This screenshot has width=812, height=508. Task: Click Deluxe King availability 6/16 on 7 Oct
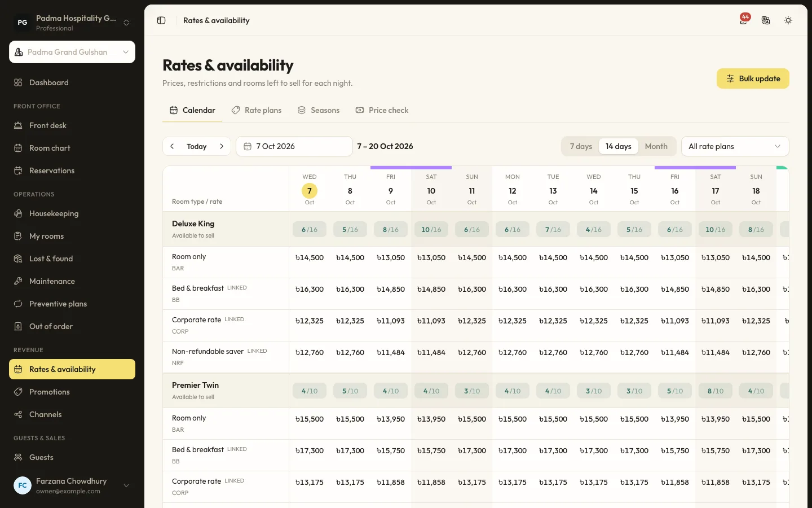point(310,229)
